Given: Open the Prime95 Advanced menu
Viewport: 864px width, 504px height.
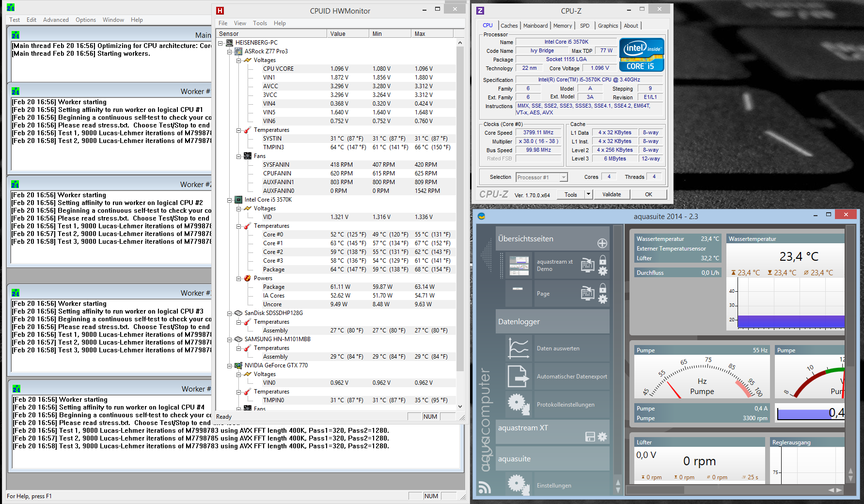Looking at the screenshot, I should (56, 20).
